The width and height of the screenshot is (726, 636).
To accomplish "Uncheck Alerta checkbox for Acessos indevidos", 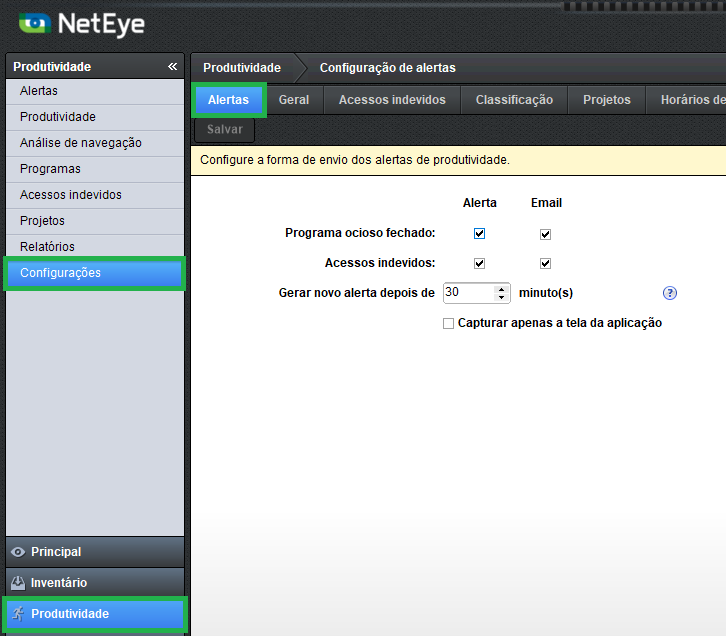I will pyautogui.click(x=479, y=264).
